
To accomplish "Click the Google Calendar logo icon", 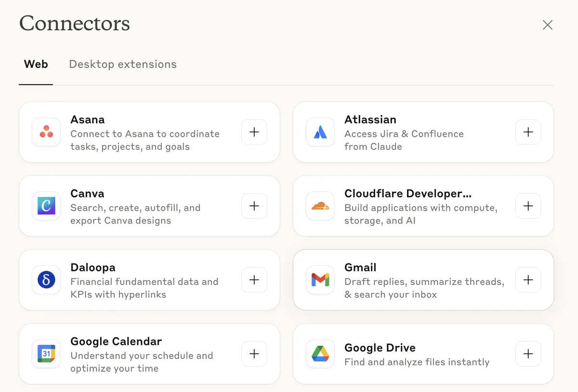I will tap(46, 354).
